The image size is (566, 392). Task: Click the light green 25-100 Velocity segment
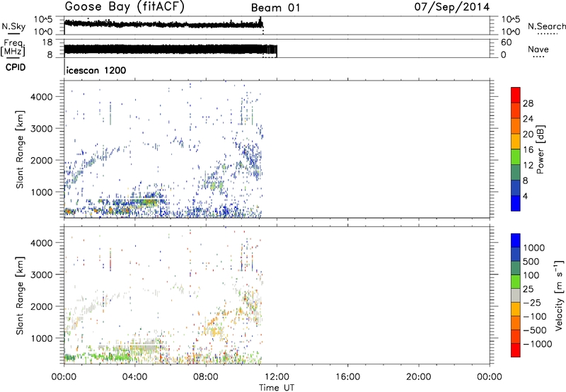click(x=516, y=282)
